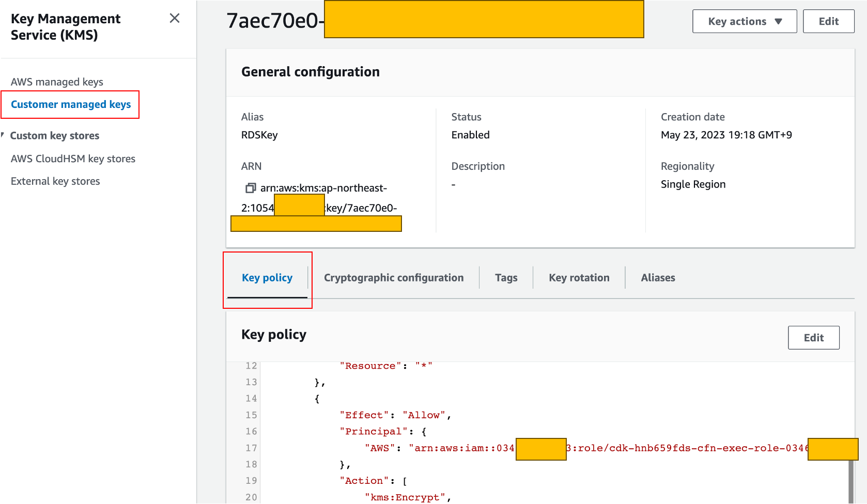Open AWS managed keys in the sidebar
Viewport: 867px width, 504px height.
(57, 82)
